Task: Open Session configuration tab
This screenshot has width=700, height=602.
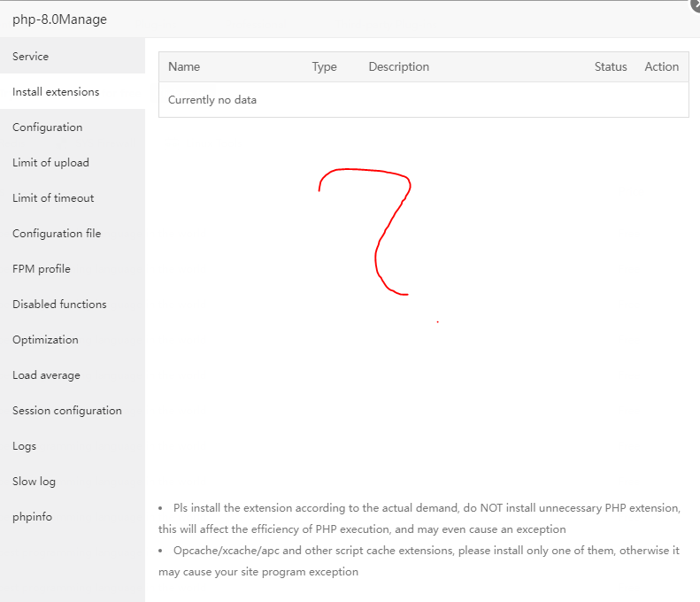Action: click(x=67, y=411)
